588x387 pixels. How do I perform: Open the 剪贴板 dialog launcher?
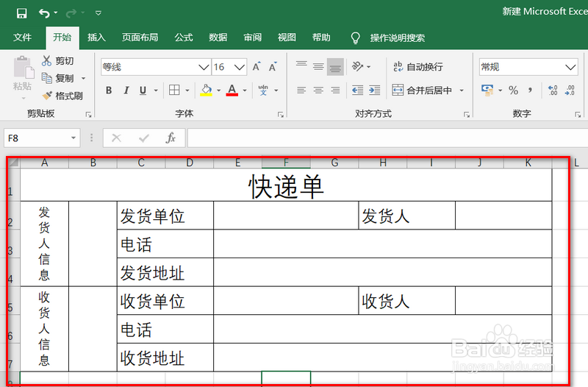(x=88, y=115)
